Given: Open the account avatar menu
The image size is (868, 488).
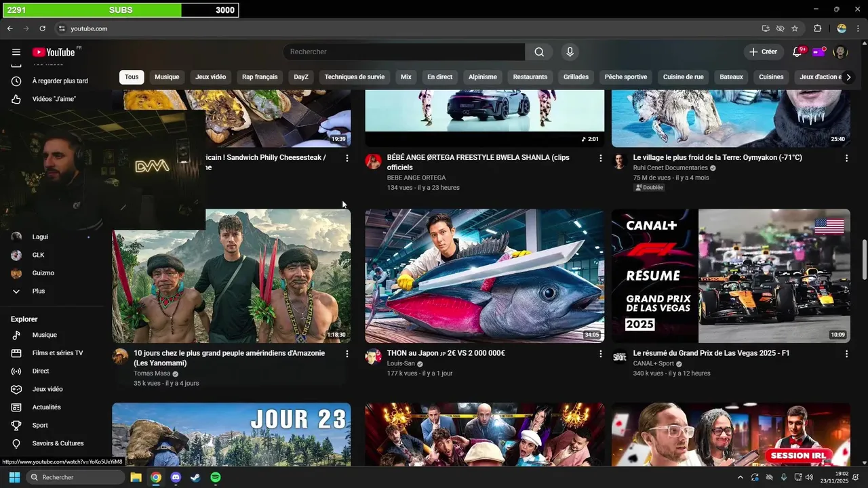Looking at the screenshot, I should point(840,52).
